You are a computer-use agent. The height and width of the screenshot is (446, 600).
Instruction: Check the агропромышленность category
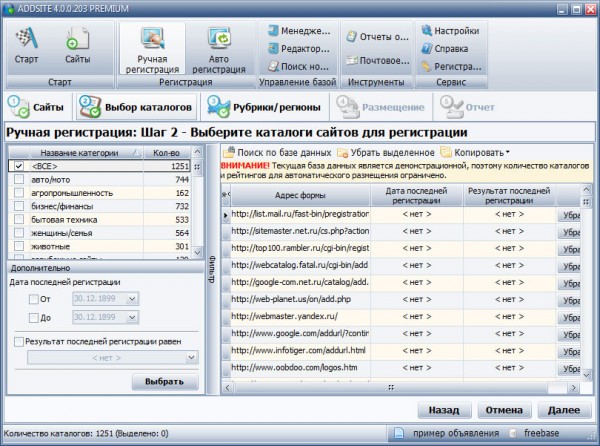click(x=19, y=193)
